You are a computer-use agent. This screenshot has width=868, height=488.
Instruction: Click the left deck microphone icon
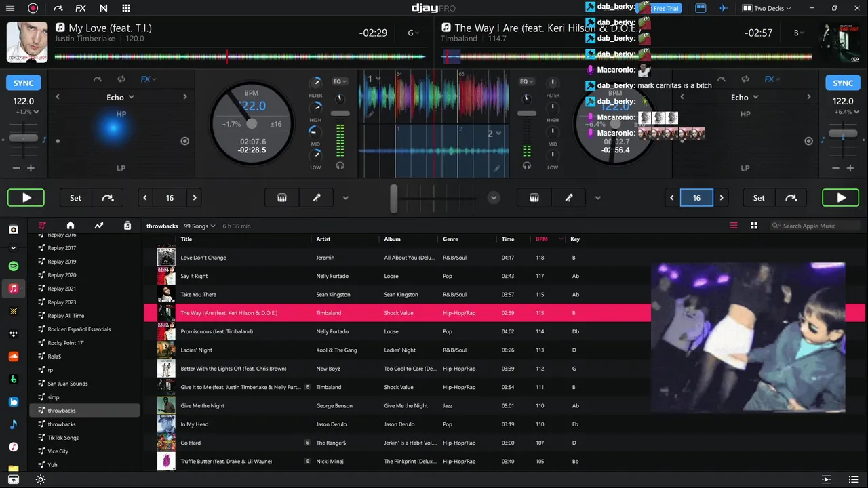click(316, 198)
